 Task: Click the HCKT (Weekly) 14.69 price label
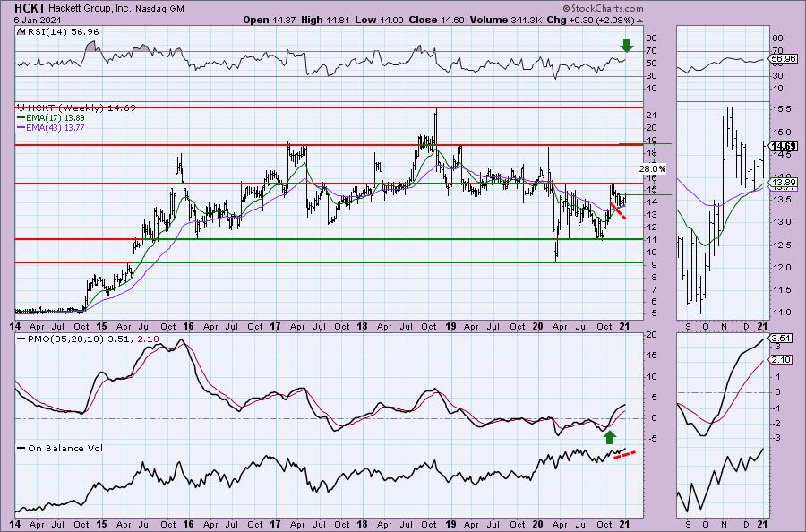pyautogui.click(x=81, y=108)
